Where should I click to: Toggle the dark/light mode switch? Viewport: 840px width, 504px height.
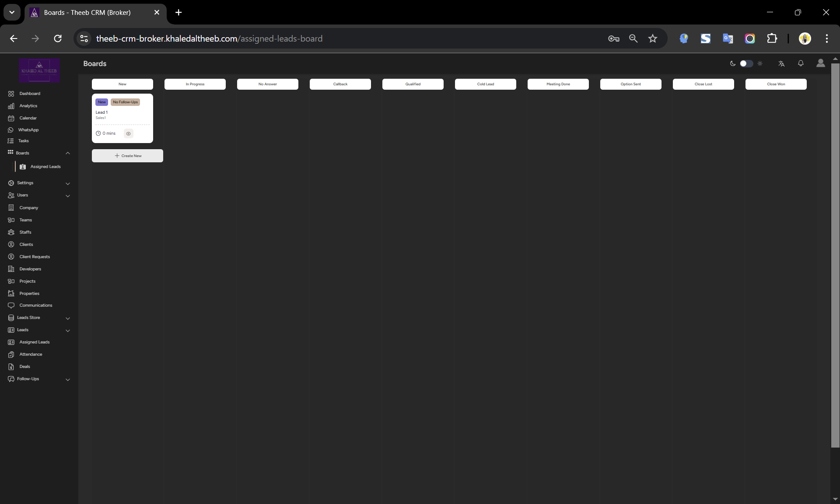746,63
